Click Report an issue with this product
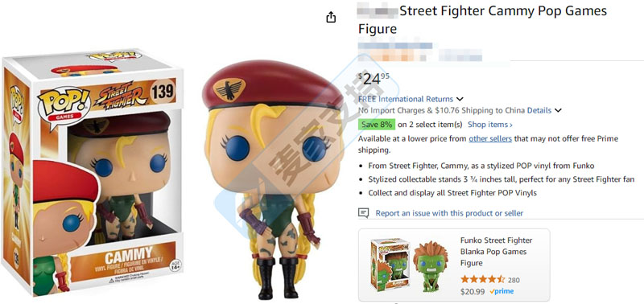Image resolution: width=644 pixels, height=304 pixels. pyautogui.click(x=449, y=213)
